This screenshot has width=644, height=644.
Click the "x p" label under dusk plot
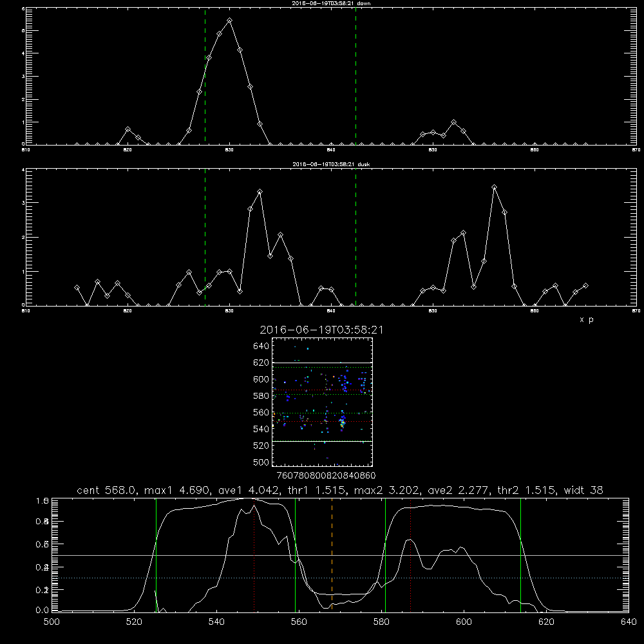587,319
